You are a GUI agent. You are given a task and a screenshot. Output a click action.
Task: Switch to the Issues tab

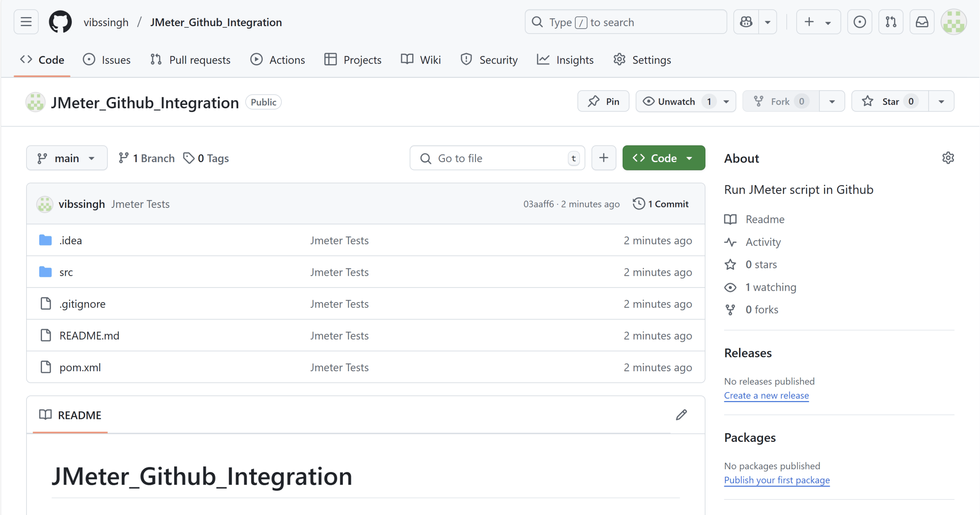pyautogui.click(x=107, y=60)
